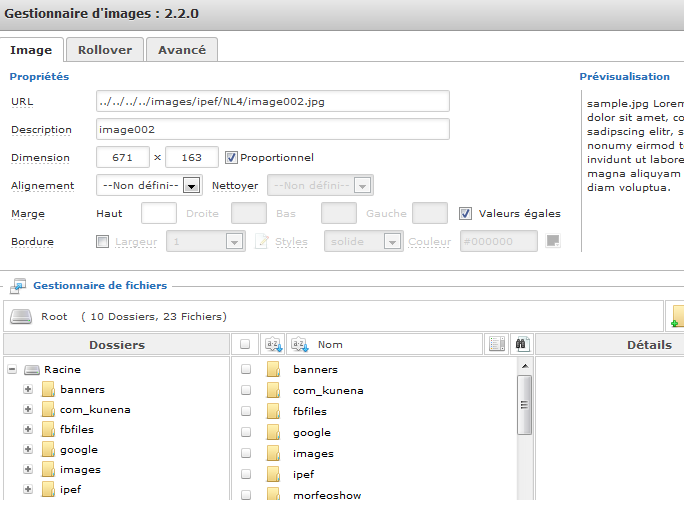The width and height of the screenshot is (691, 518).
Task: Open morfeoshow folder in file list
Action: pyautogui.click(x=327, y=495)
